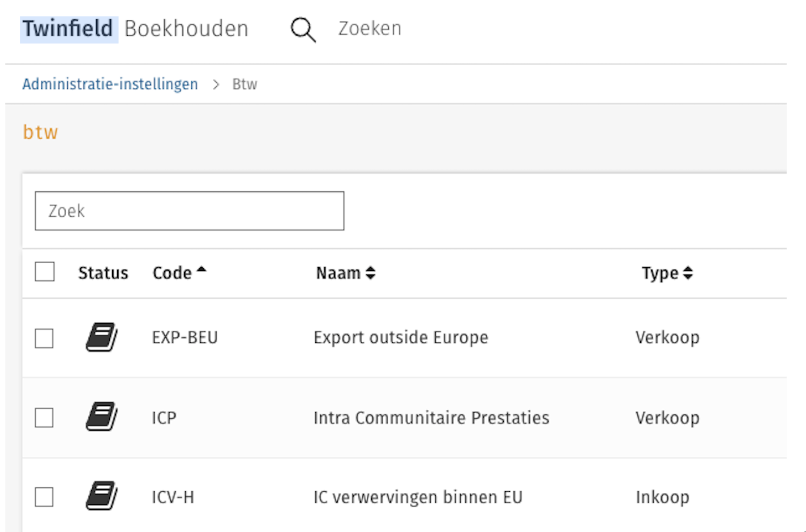Image resolution: width=806 pixels, height=532 pixels.
Task: Toggle the ICV-H row checkbox
Action: tap(44, 497)
